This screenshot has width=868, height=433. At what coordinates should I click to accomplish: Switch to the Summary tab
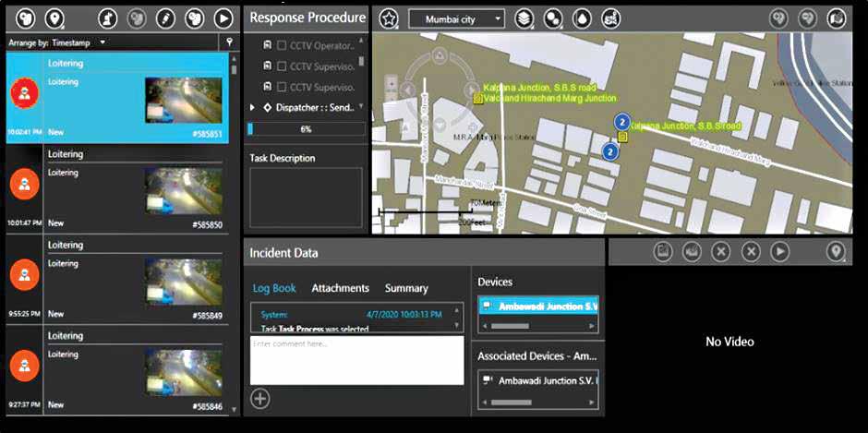click(x=406, y=288)
